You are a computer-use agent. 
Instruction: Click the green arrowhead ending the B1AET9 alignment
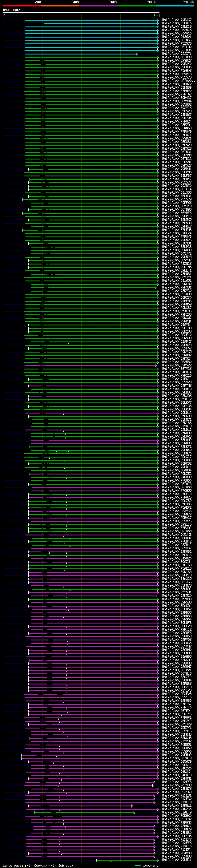tap(135, 813)
